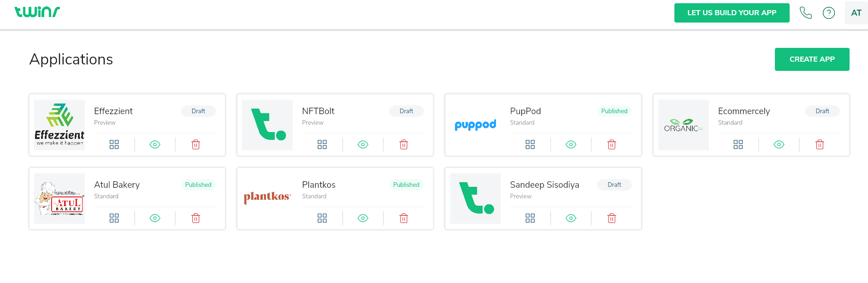Go home via the Twins logo

pyautogui.click(x=37, y=12)
